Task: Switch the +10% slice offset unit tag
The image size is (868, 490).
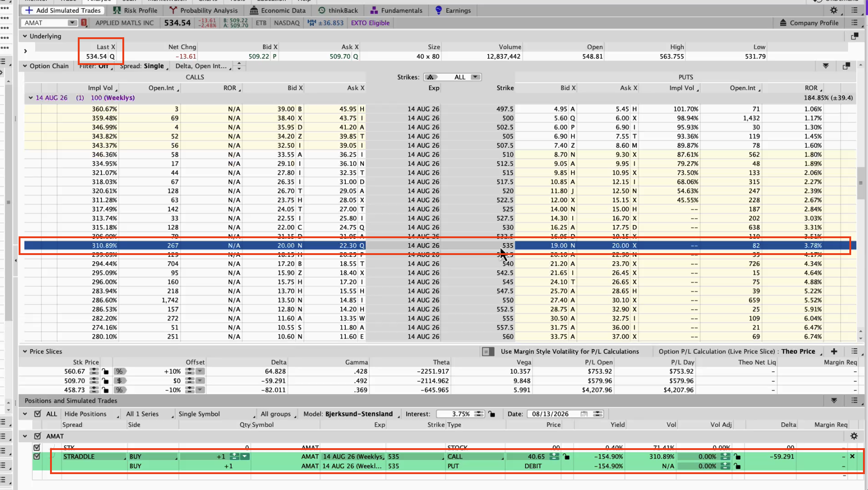Action: (119, 371)
